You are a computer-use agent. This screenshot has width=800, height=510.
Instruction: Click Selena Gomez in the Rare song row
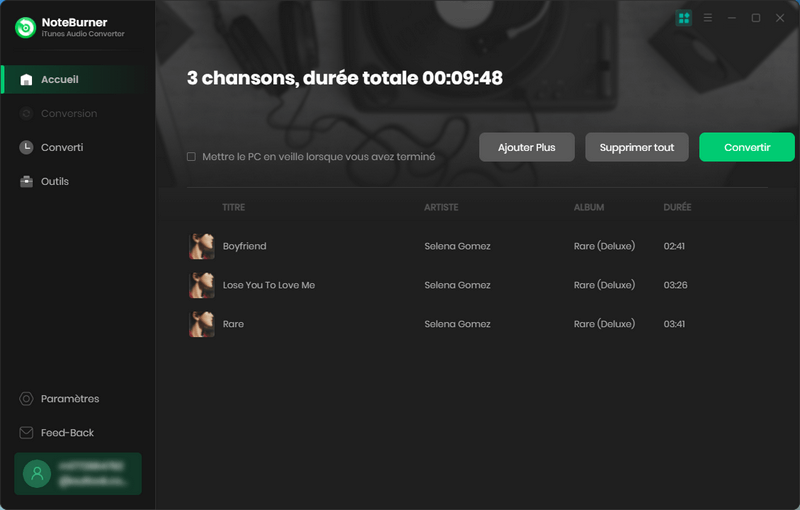(x=458, y=324)
